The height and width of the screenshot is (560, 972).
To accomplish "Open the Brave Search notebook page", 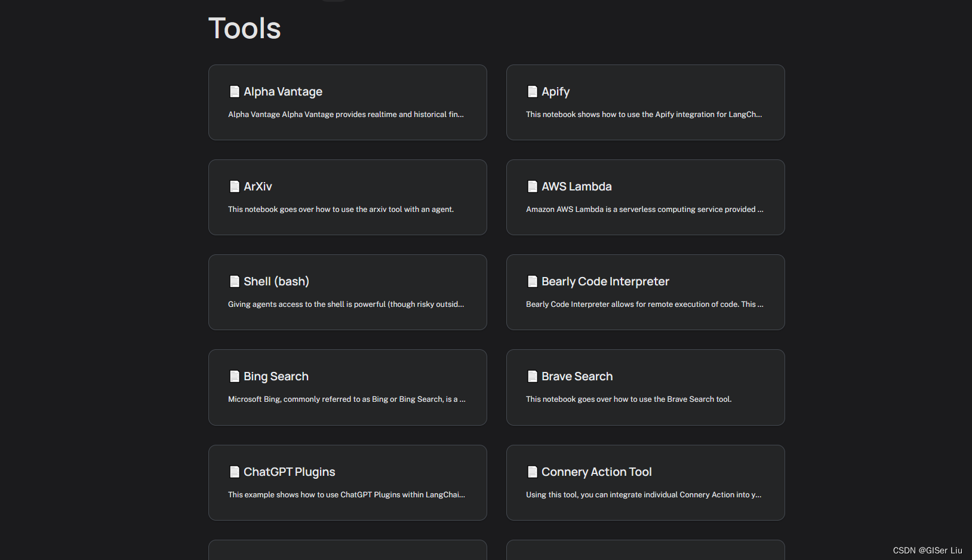I will [x=645, y=387].
